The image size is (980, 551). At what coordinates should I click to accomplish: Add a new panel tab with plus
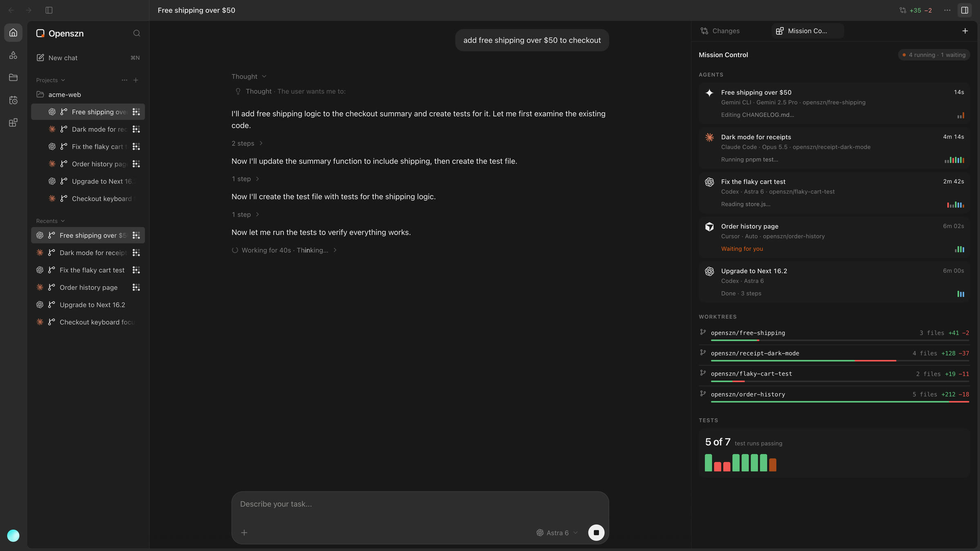click(965, 31)
